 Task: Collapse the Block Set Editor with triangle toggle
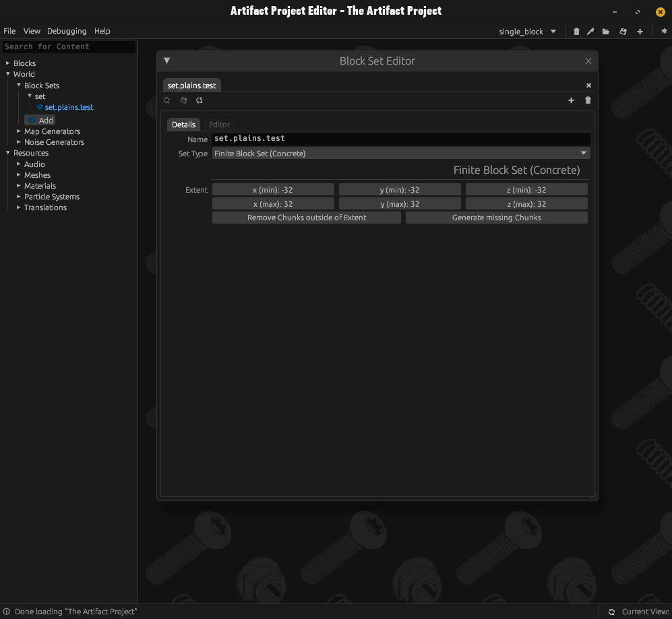point(167,61)
